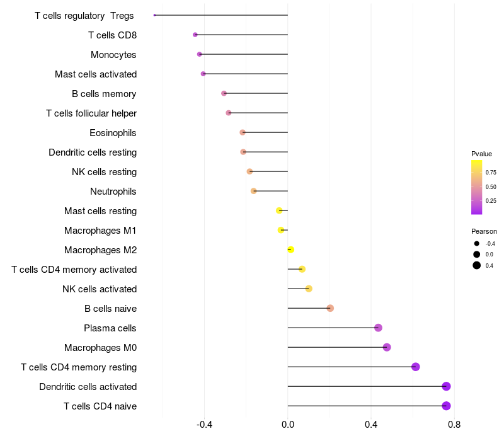Click the Monocytes axis label

113,55
